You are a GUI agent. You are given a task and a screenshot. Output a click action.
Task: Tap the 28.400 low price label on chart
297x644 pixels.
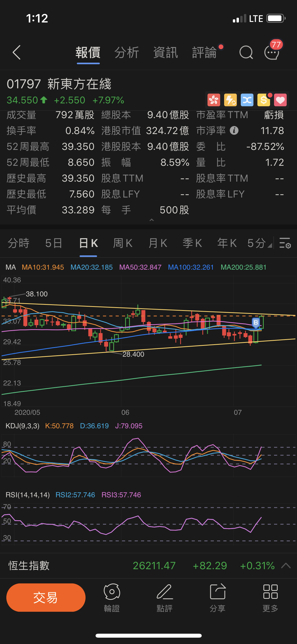click(133, 354)
